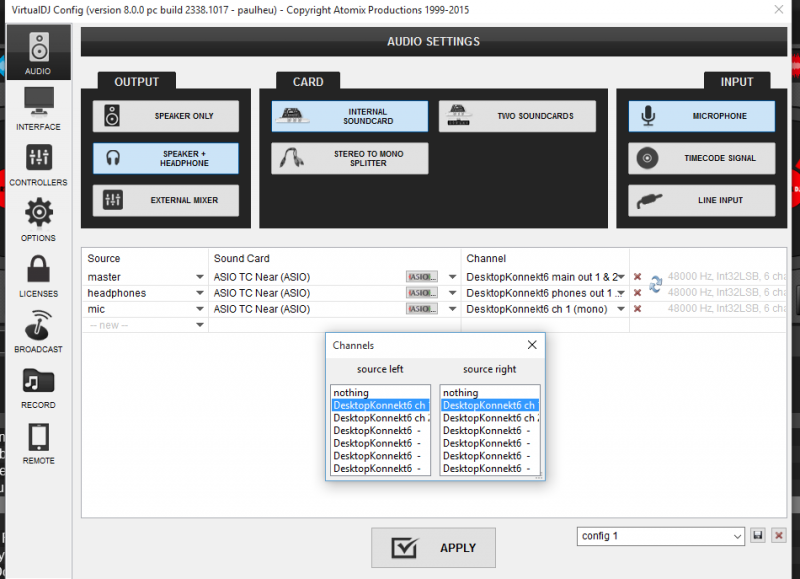Expand the master source dropdown

click(199, 276)
